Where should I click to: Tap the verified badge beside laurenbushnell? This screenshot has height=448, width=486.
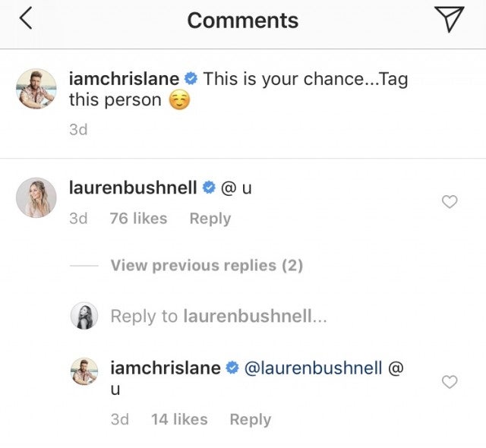click(x=209, y=188)
